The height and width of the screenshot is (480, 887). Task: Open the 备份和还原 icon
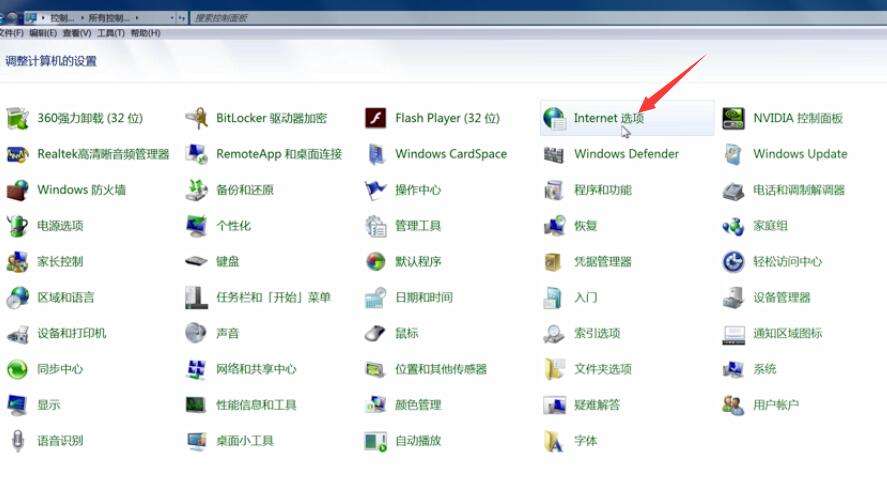197,190
